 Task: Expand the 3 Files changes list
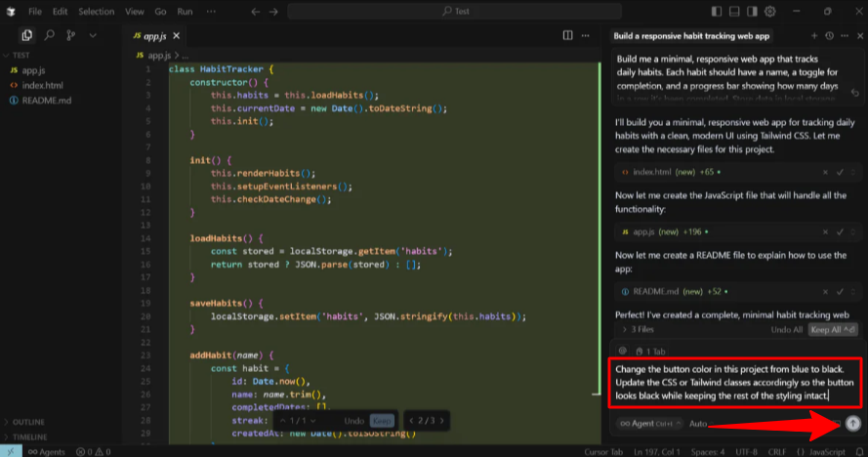(639, 330)
